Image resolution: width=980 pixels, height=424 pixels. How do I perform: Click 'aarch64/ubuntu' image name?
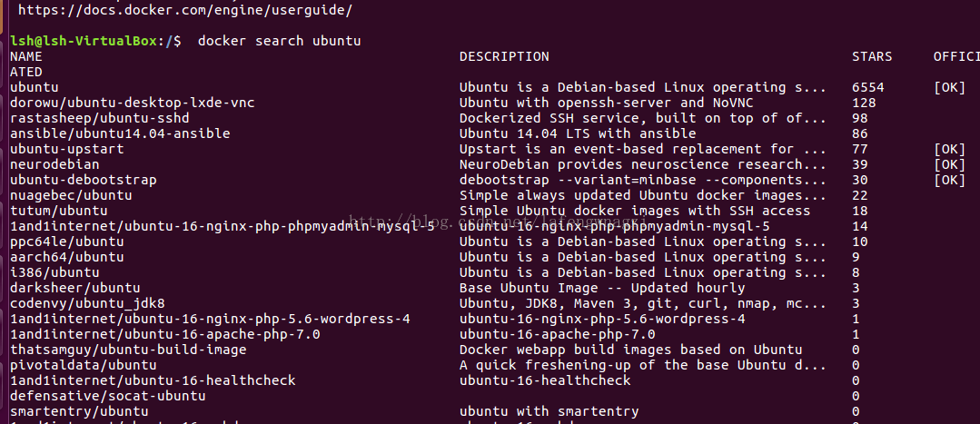point(67,257)
